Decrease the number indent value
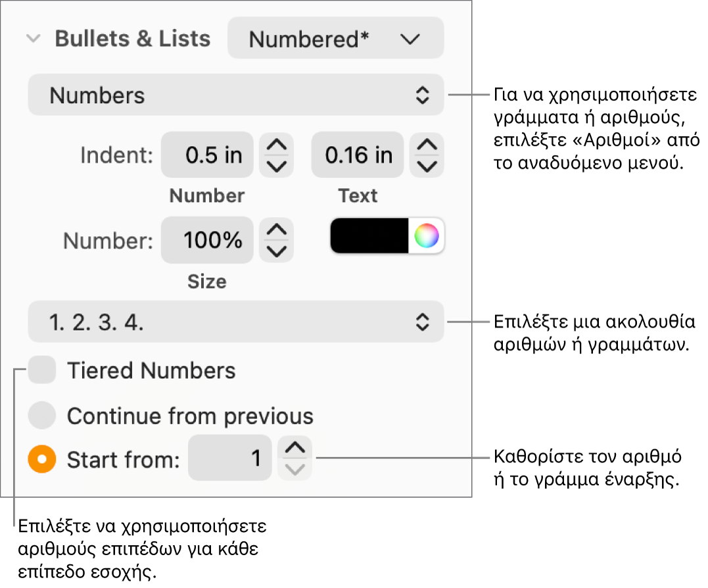The height and width of the screenshot is (588, 708). coord(277,166)
